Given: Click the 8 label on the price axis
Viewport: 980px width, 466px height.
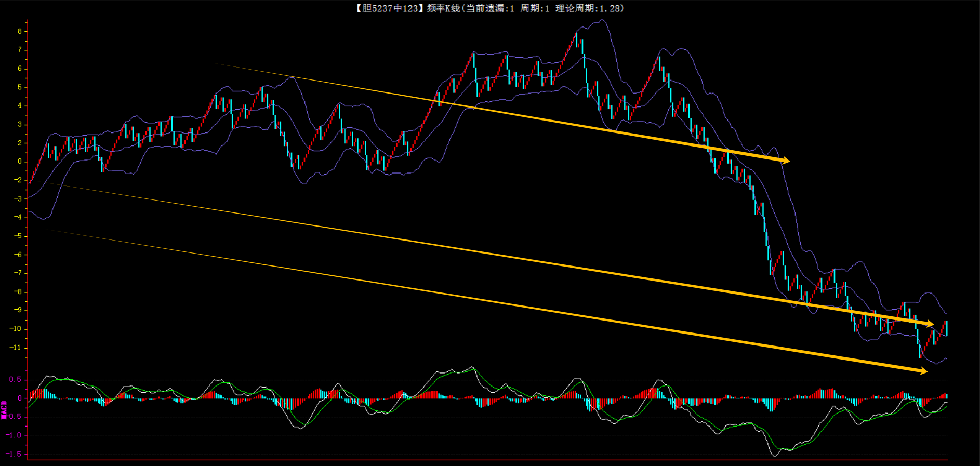Looking at the screenshot, I should [20, 31].
